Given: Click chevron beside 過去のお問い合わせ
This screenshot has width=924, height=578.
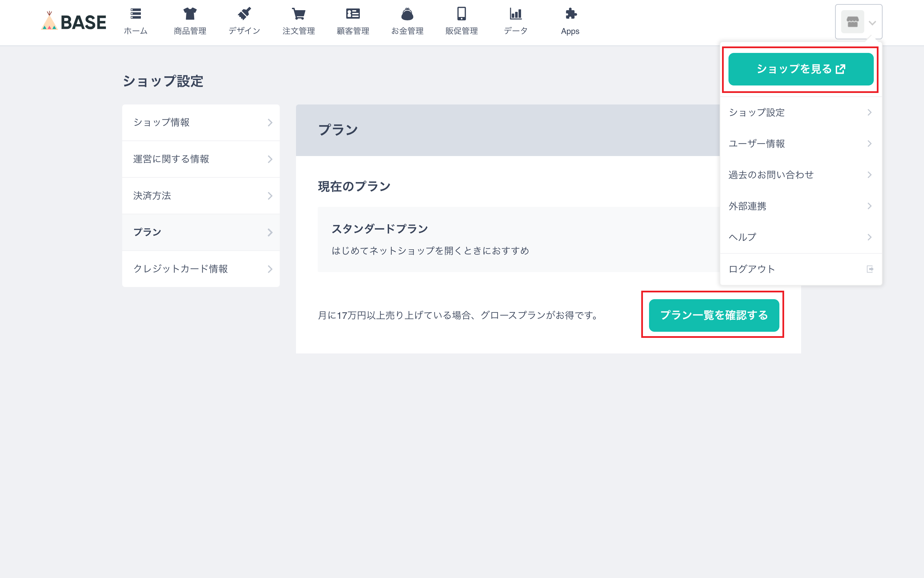Looking at the screenshot, I should [869, 175].
